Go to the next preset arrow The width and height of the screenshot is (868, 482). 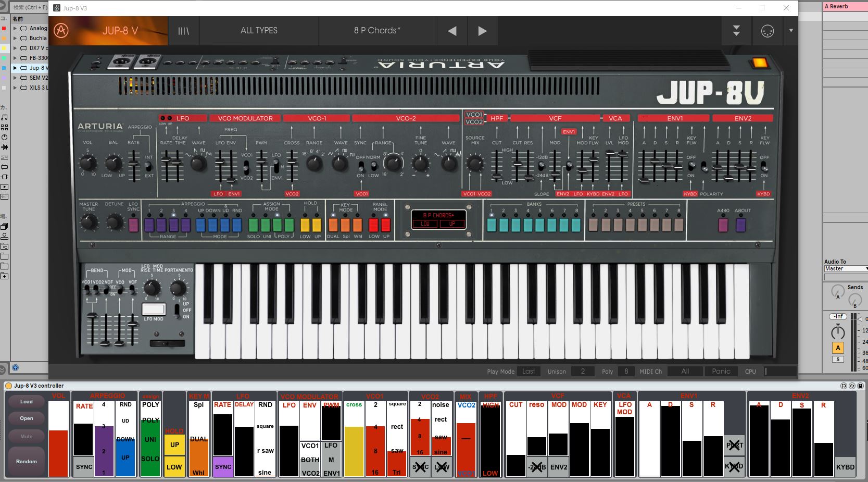[x=482, y=31]
